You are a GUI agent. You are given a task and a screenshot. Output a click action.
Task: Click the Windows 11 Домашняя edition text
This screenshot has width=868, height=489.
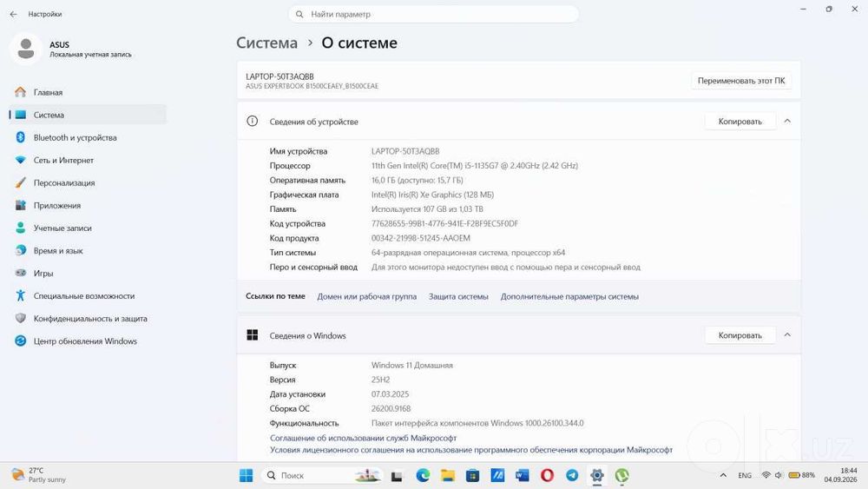(411, 366)
